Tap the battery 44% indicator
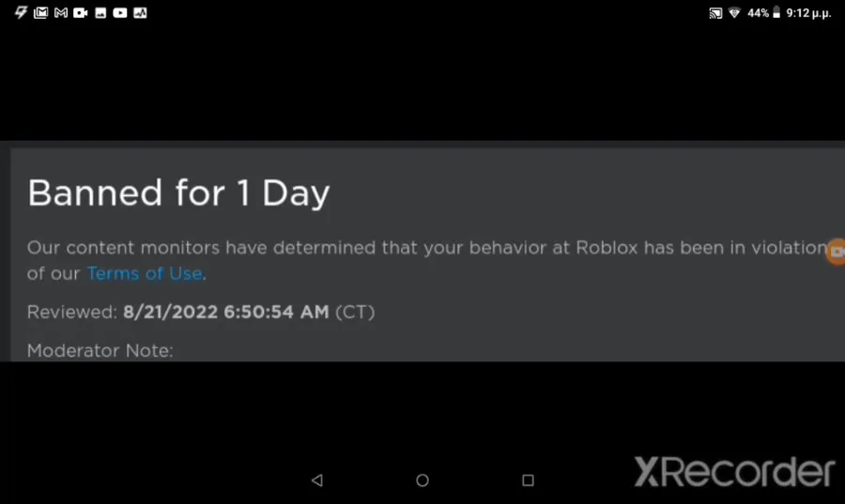Image resolution: width=845 pixels, height=504 pixels. (763, 13)
